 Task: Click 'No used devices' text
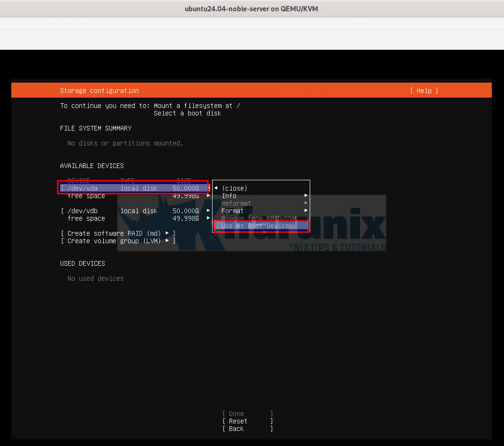click(95, 278)
